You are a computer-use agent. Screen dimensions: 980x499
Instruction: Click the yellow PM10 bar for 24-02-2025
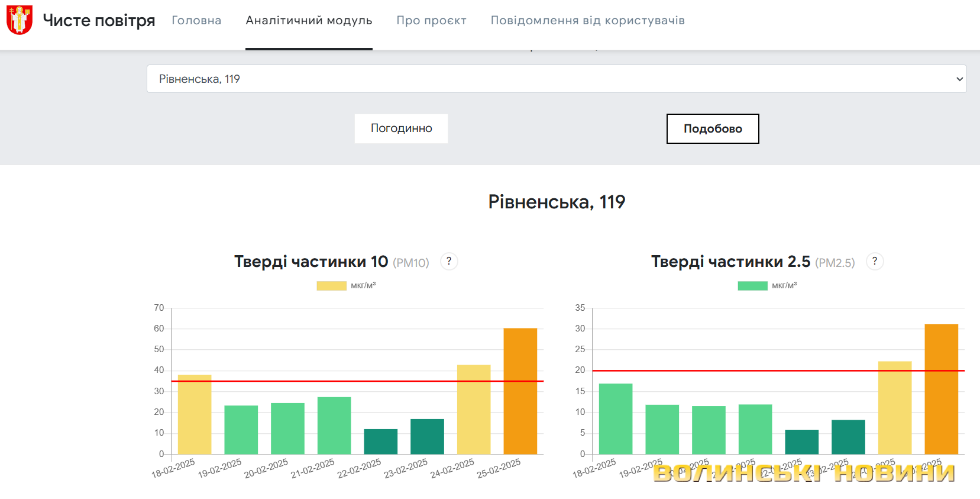click(x=473, y=409)
